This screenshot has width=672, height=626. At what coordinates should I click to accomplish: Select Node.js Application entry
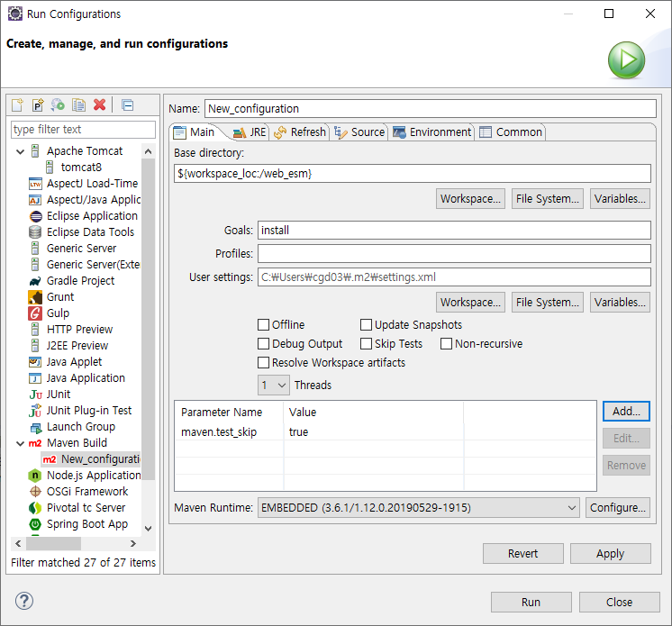click(x=94, y=476)
